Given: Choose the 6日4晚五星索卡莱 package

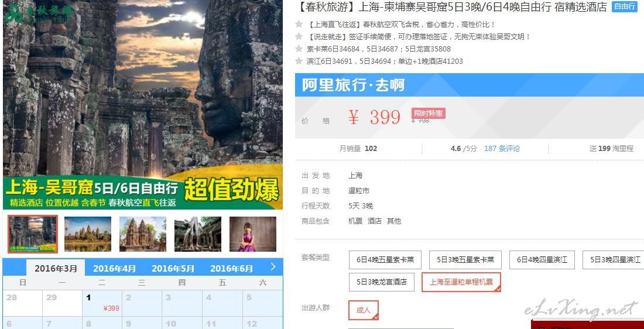Looking at the screenshot, I should point(385,260).
